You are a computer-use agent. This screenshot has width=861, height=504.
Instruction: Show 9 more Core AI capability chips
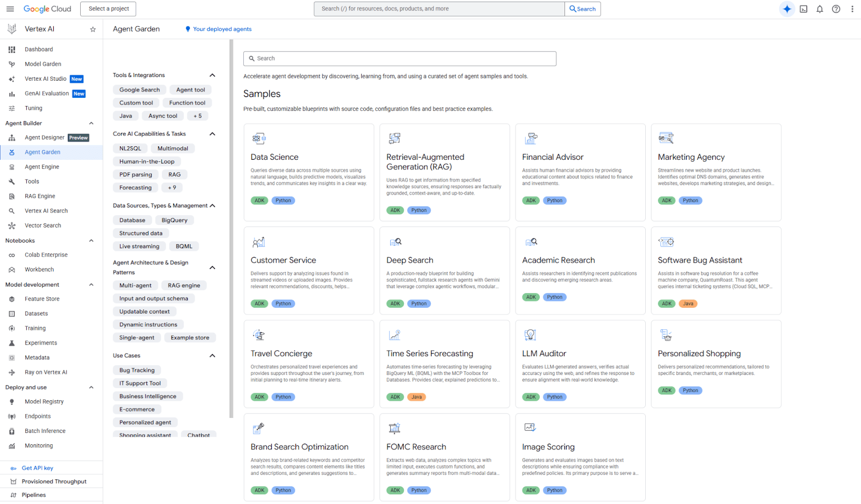coord(172,188)
